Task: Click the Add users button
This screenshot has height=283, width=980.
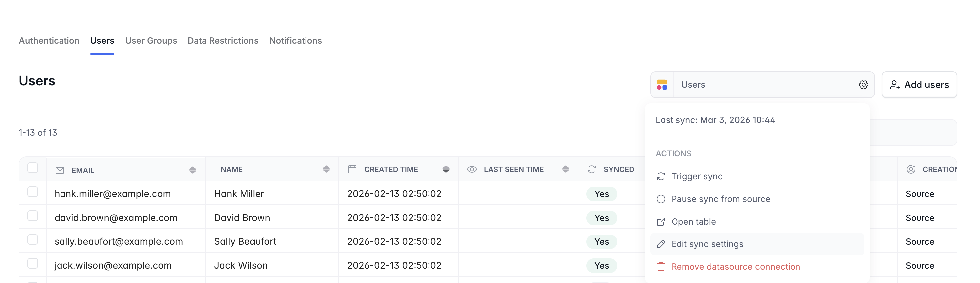Action: coord(919,85)
